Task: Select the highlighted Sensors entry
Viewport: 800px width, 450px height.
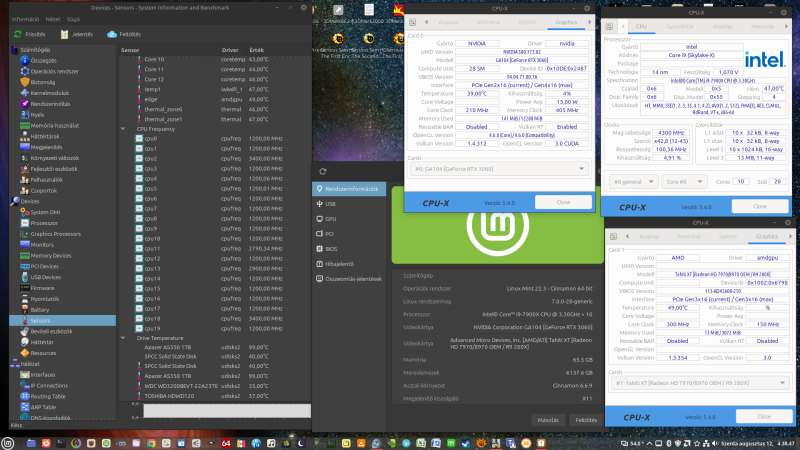Action: (62, 320)
